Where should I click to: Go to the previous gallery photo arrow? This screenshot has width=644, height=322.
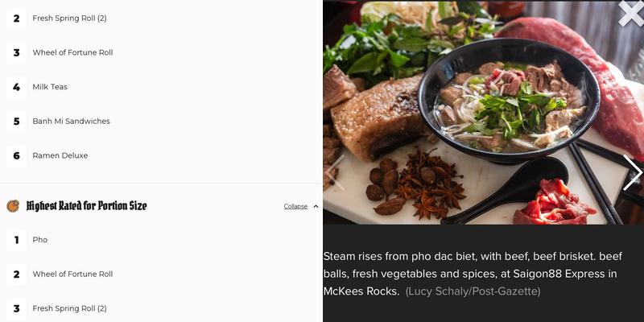click(x=335, y=172)
